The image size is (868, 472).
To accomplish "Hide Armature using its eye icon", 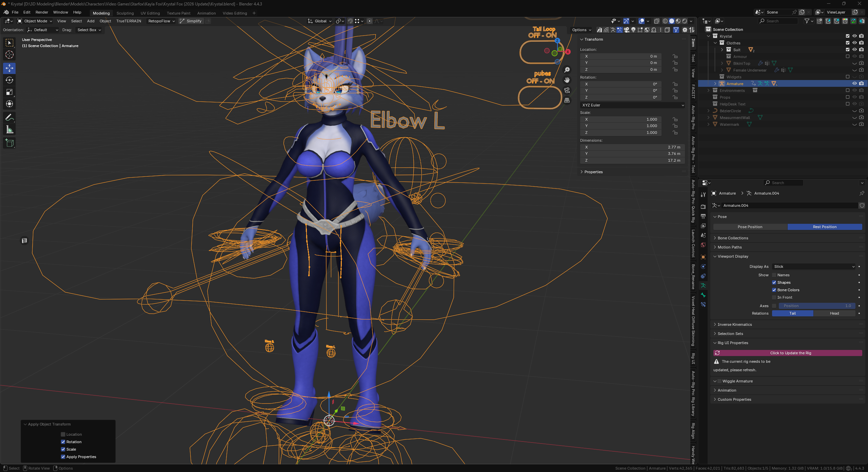I will [854, 83].
